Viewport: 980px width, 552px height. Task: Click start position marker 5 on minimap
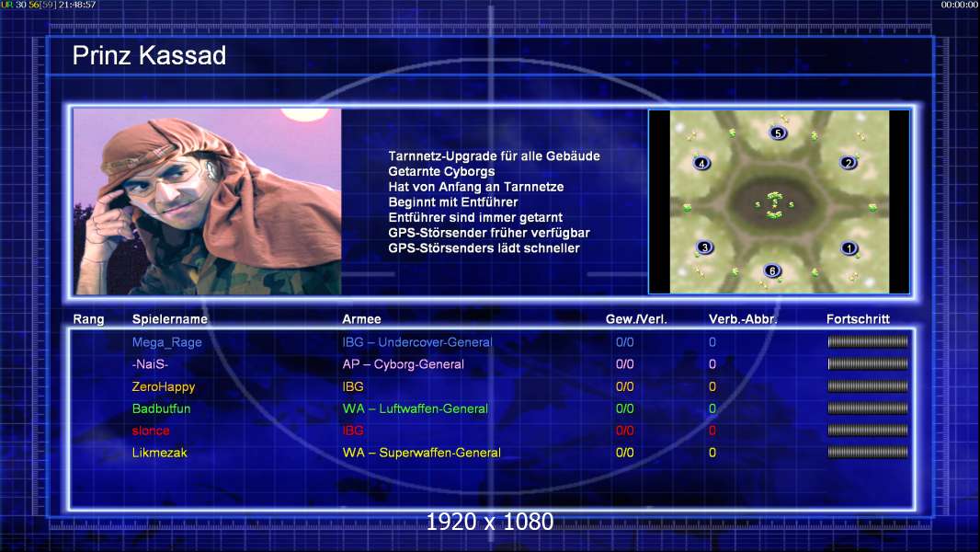click(x=778, y=132)
